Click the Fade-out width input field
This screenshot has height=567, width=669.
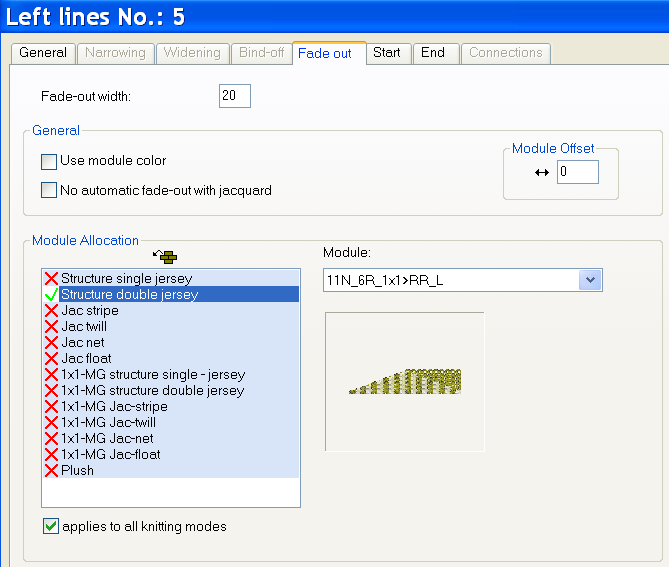[x=234, y=96]
